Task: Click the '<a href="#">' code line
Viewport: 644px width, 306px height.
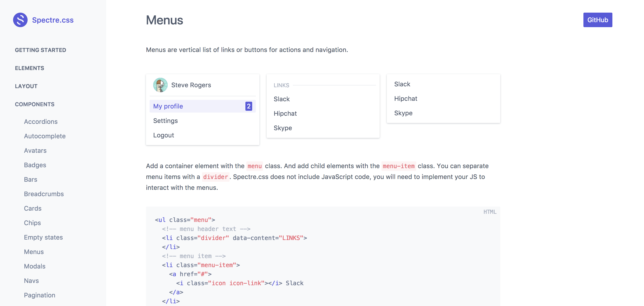Action: [190, 274]
